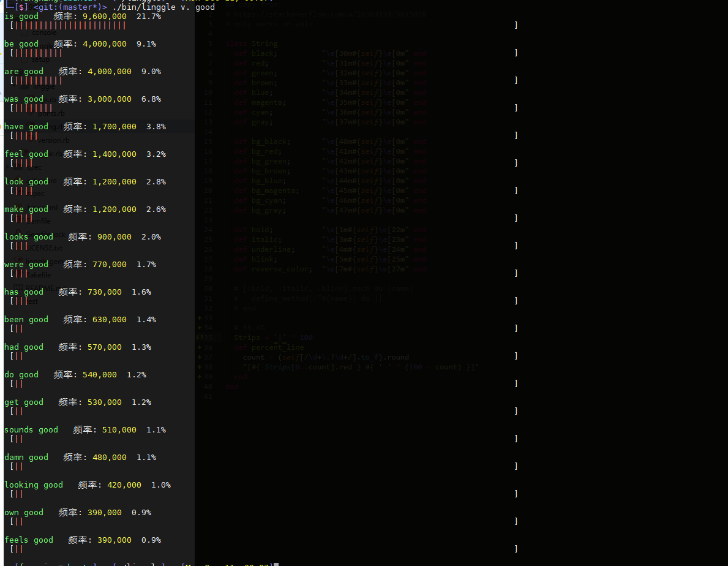Click the red bar under 'be good'
This screenshot has width=728, height=566.
[38, 53]
